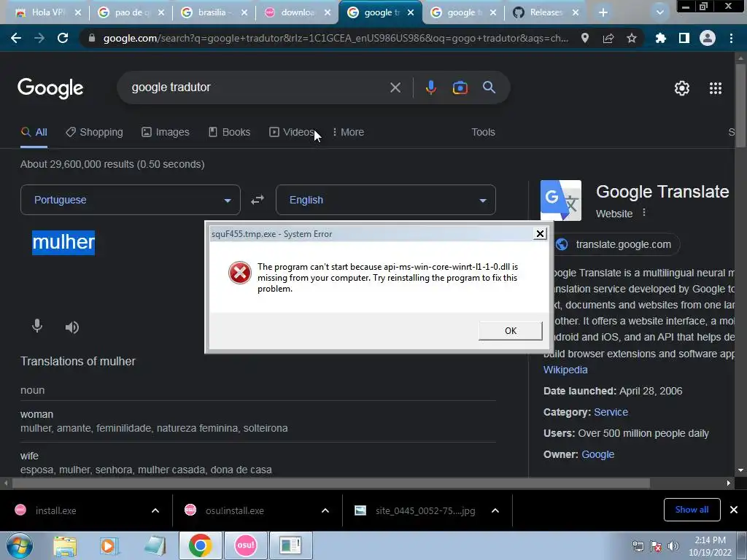This screenshot has width=747, height=560.
Task: Open the install.exe download
Action: click(55, 510)
